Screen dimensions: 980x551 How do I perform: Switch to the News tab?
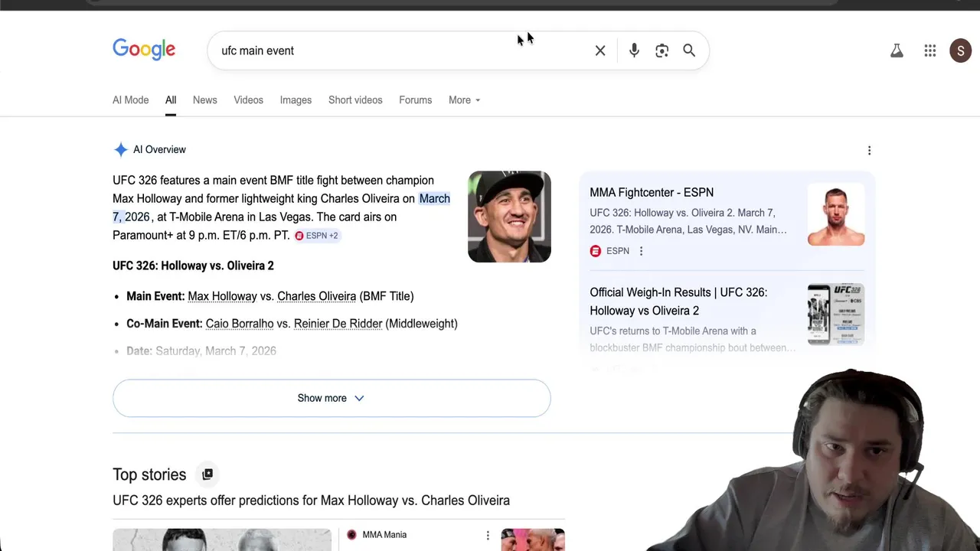coord(205,100)
